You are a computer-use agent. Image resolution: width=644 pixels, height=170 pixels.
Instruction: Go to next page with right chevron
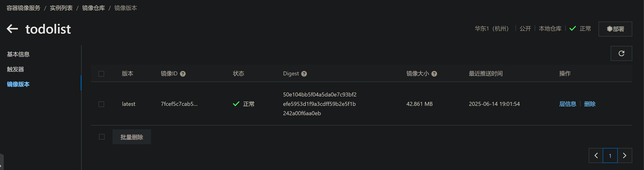point(625,155)
